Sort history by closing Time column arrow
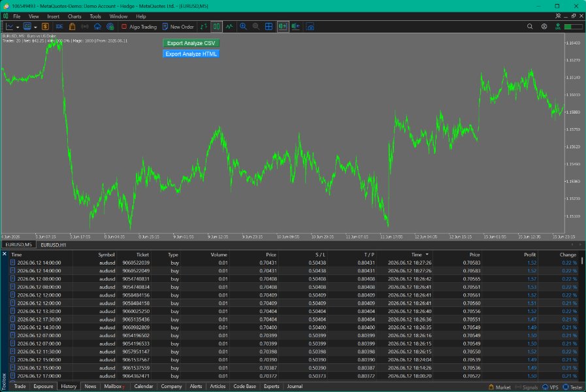The width and height of the screenshot is (586, 392). click(427, 255)
